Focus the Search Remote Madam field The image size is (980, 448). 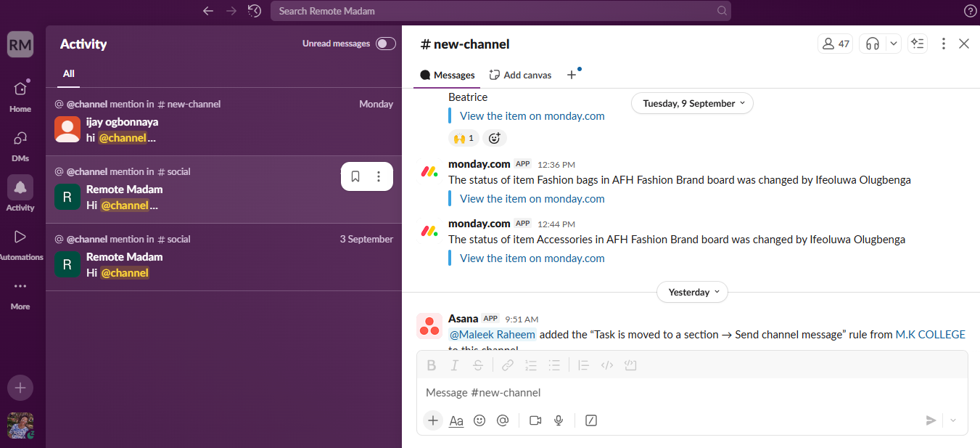click(x=501, y=11)
